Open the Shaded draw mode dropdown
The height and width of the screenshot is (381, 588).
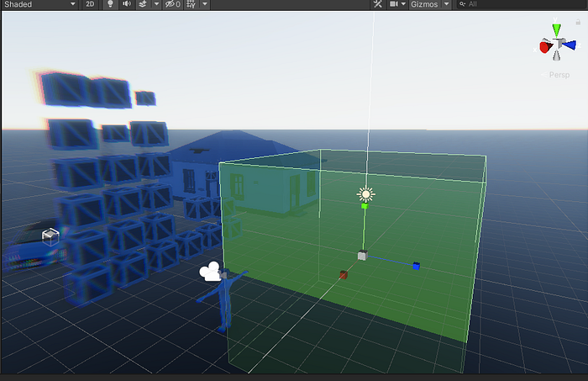coord(39,4)
